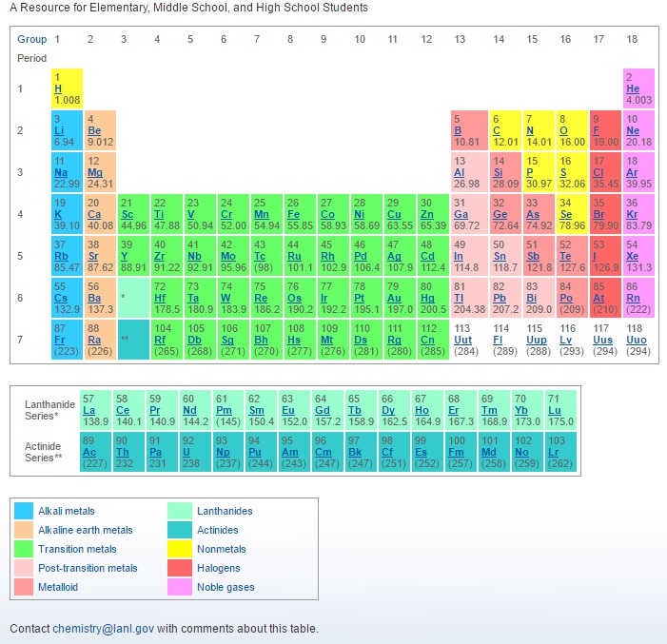
Task: Click the Actinium (Ac) link
Action: coord(89,452)
